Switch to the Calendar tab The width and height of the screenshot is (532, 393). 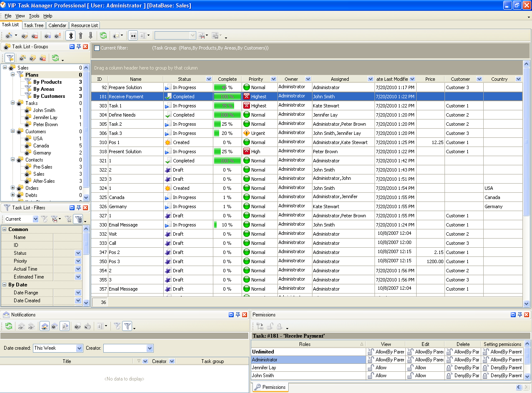tap(57, 25)
